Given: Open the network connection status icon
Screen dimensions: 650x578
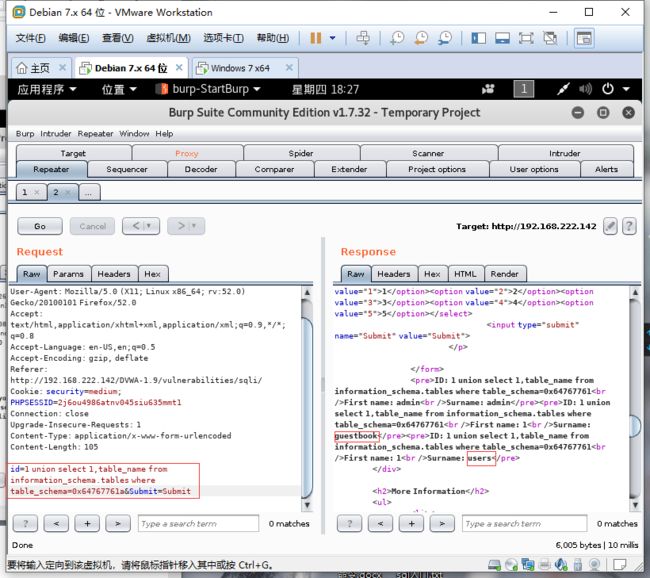Looking at the screenshot, I should click(x=563, y=89).
